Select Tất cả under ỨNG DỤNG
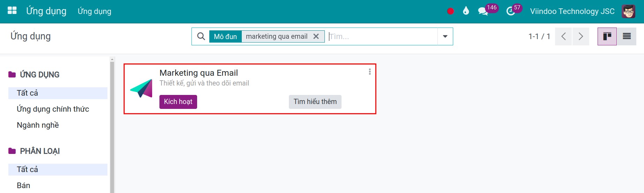This screenshot has width=644, height=193. pos(58,93)
